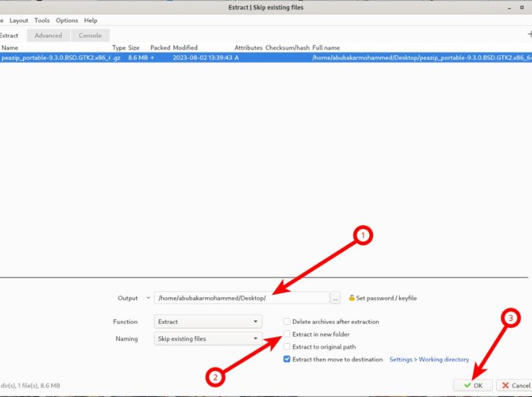This screenshot has height=397, width=532.
Task: Switch to the Console tab
Action: [90, 35]
